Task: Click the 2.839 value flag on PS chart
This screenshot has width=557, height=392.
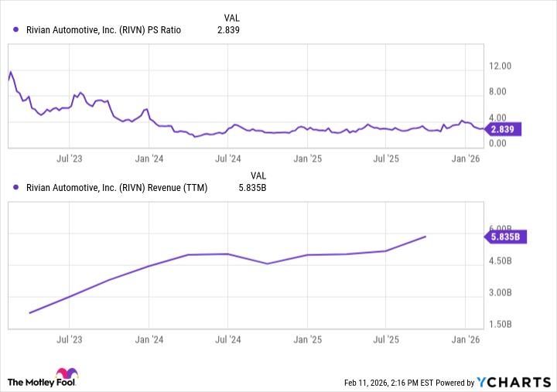Action: pos(504,130)
